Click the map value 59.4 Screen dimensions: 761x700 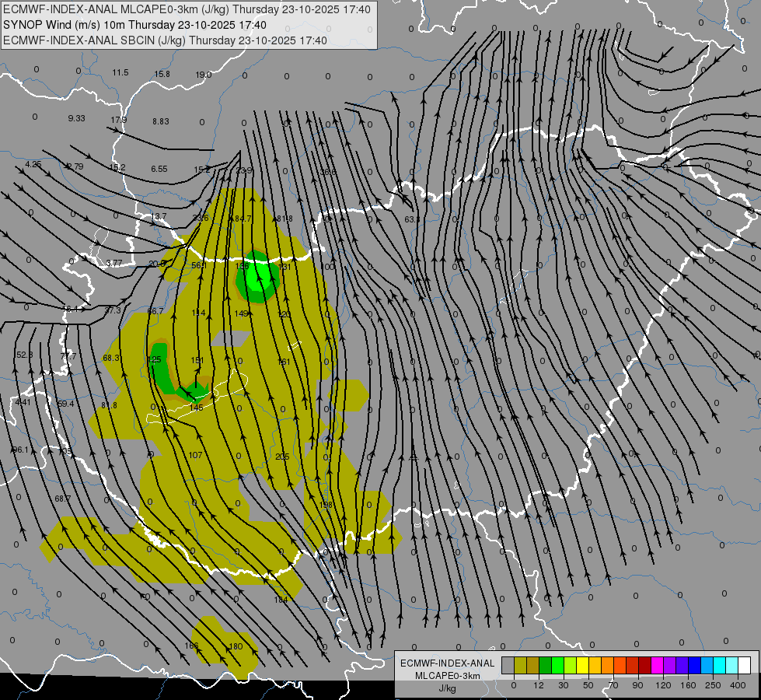[65, 404]
